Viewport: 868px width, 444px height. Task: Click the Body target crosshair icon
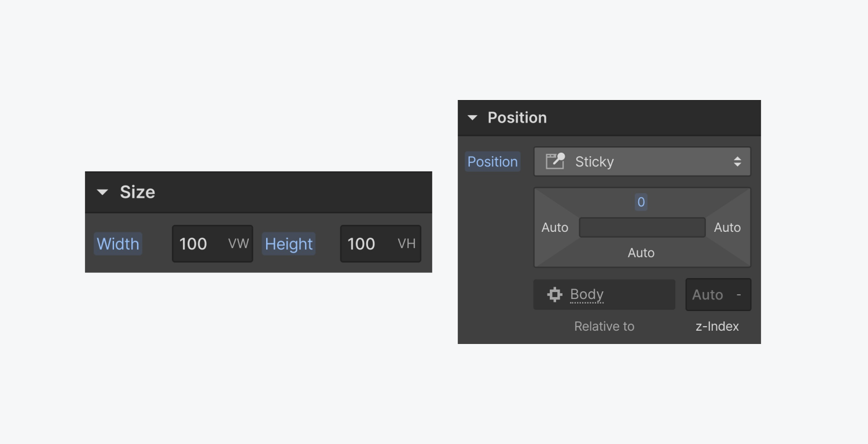point(554,295)
